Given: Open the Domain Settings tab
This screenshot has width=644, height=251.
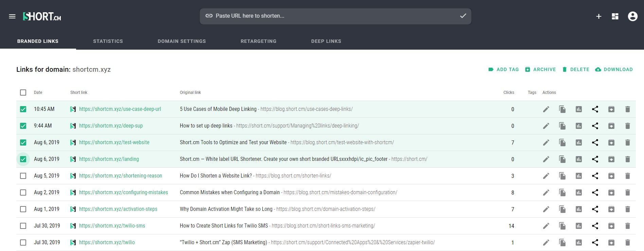Looking at the screenshot, I should pyautogui.click(x=182, y=41).
